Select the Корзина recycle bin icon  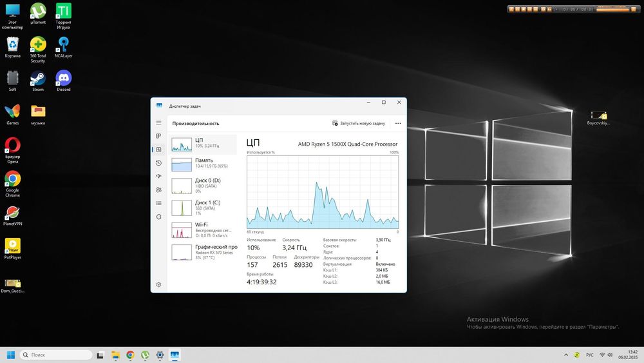pos(12,47)
